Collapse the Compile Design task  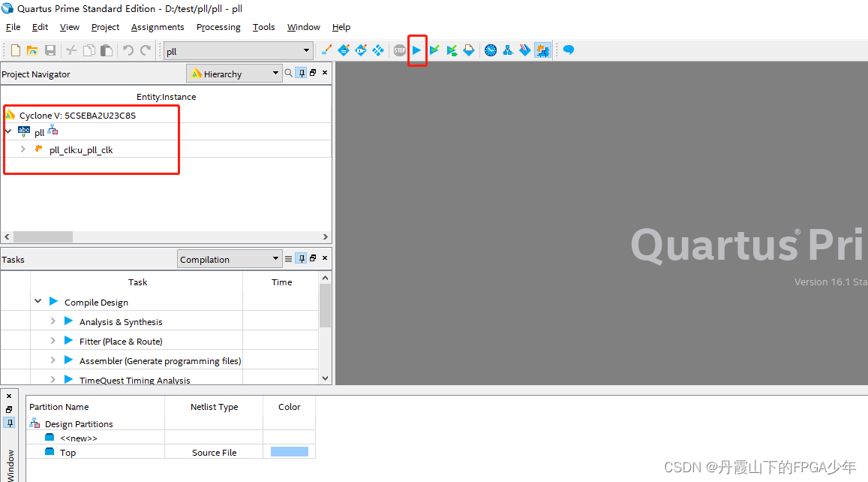click(38, 301)
